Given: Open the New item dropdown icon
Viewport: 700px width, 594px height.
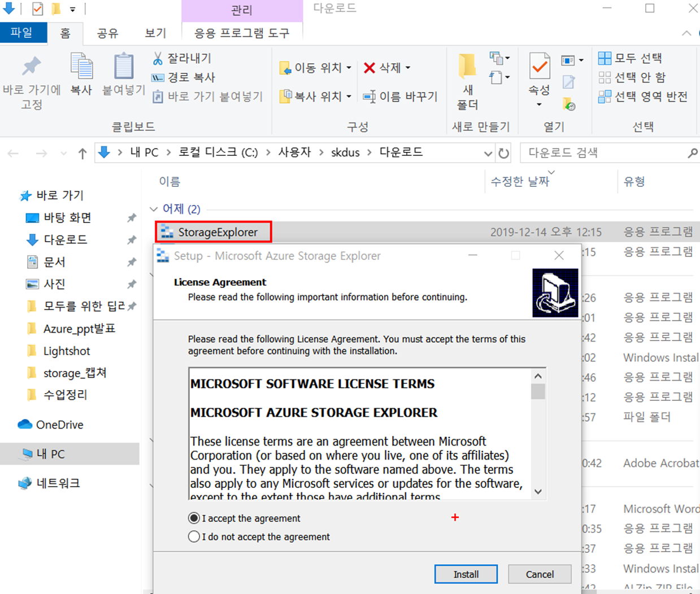Looking at the screenshot, I should click(x=499, y=58).
